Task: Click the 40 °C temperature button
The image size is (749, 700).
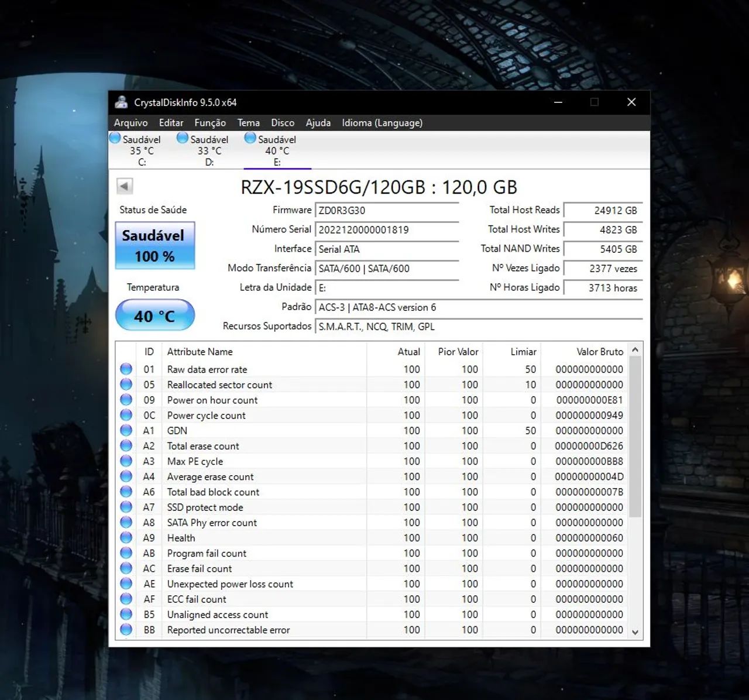Action: point(154,315)
